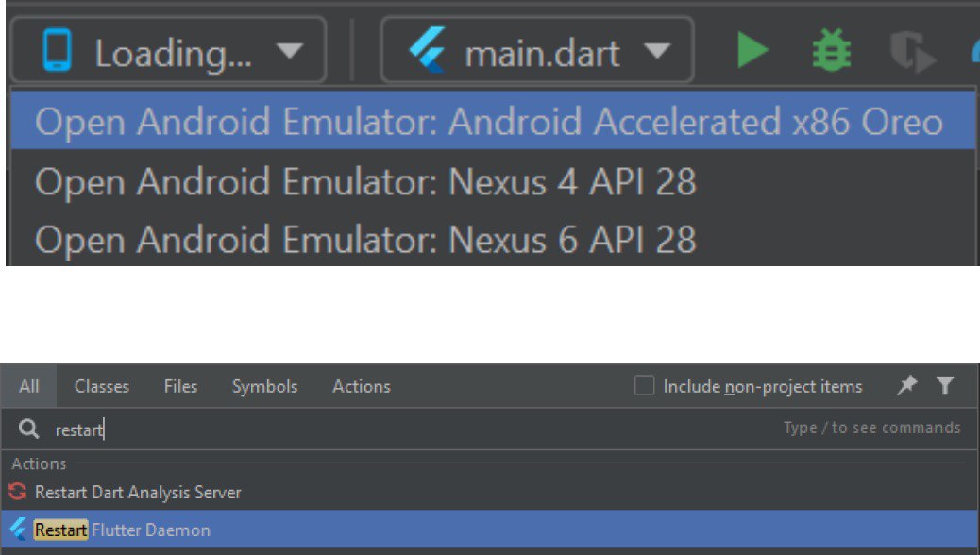The width and height of the screenshot is (980, 555).
Task: Switch to the Actions search tab
Action: point(362,386)
